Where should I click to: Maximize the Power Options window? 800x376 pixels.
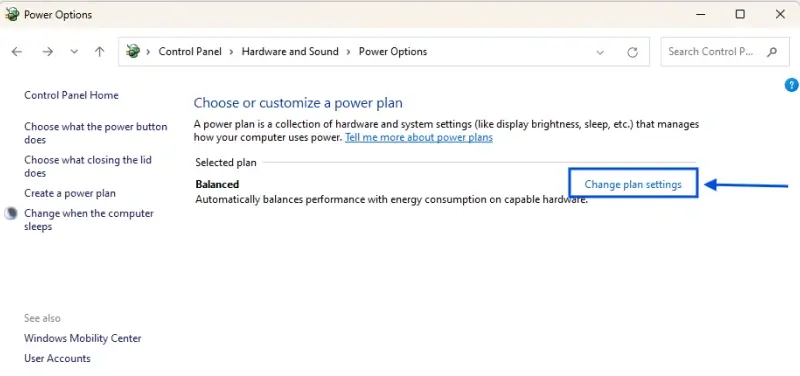(x=740, y=14)
